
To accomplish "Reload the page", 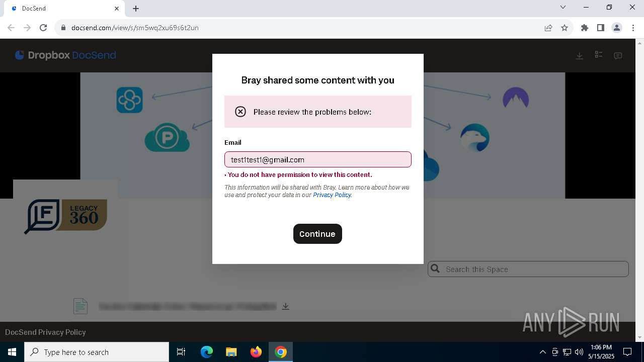I will (43, 28).
